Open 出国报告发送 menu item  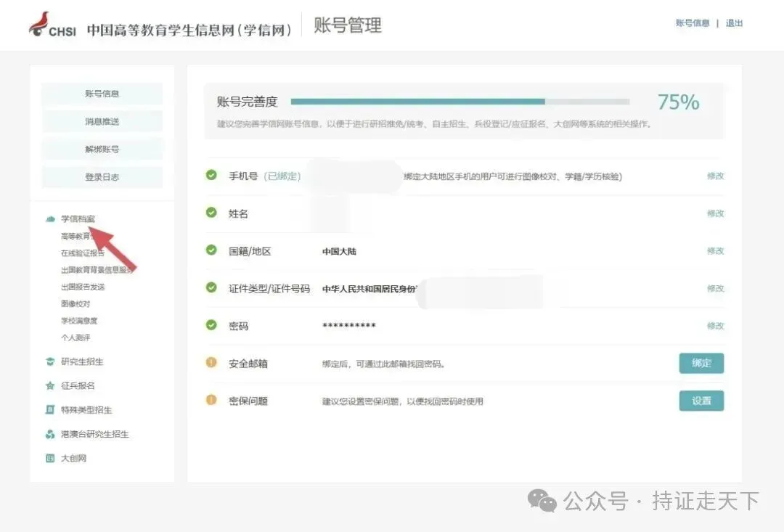point(83,287)
